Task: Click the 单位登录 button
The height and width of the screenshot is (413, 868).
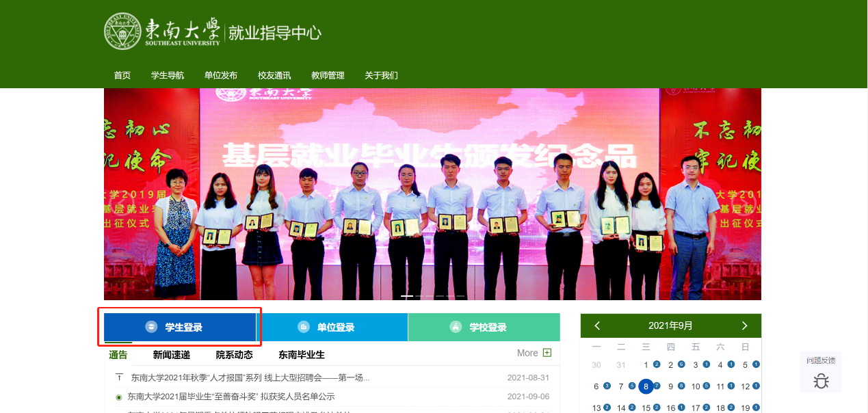Action: [334, 327]
